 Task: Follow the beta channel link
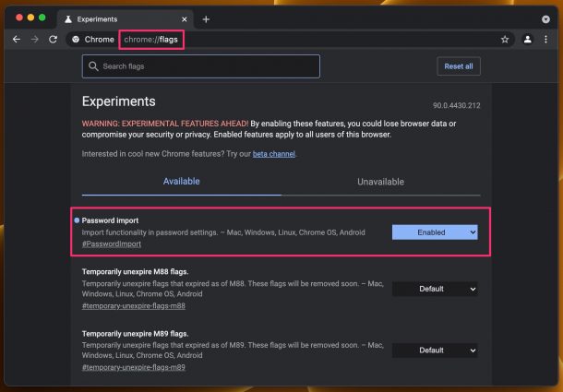(x=274, y=154)
